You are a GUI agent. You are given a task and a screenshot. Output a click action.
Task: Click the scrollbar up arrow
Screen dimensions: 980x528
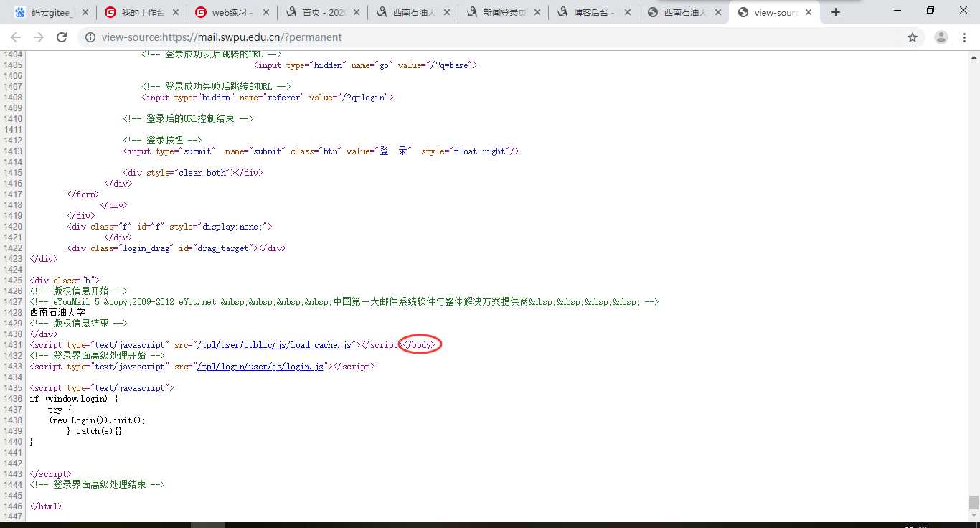(x=974, y=57)
